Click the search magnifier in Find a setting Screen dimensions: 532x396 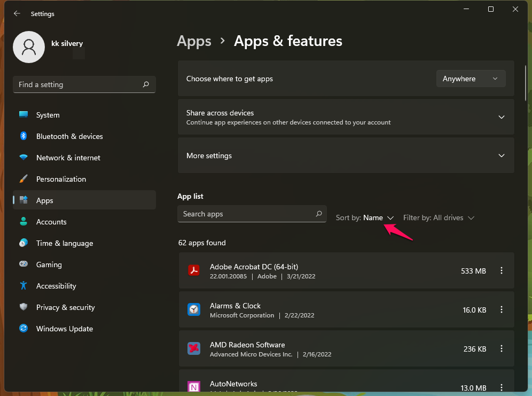(146, 84)
